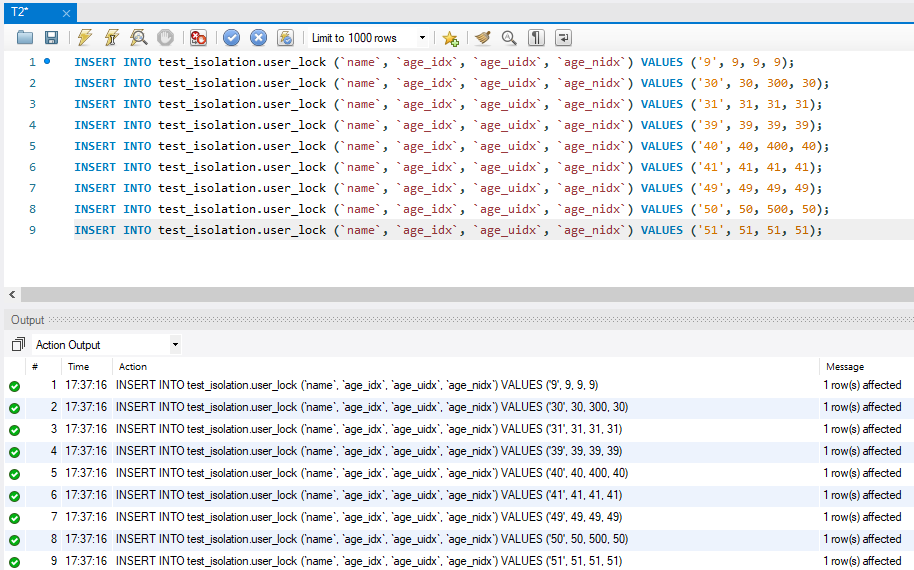Close the T2 query tab
The image size is (914, 570).
[66, 13]
